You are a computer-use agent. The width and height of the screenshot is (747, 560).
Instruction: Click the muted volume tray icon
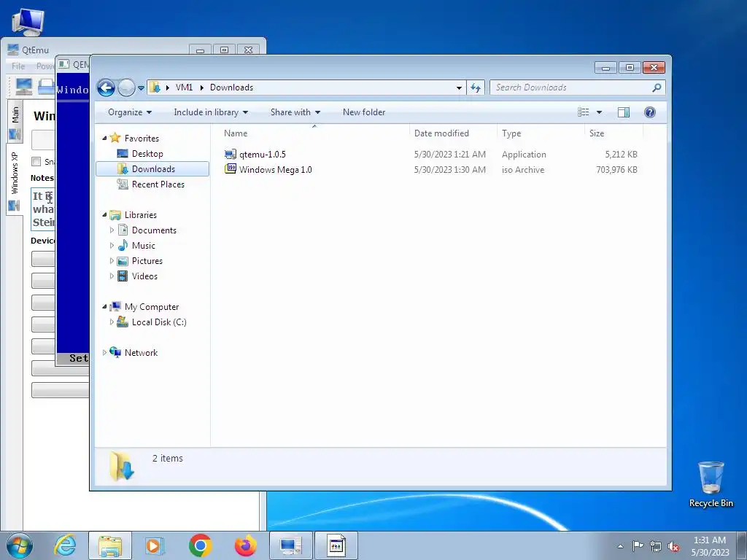[673, 546]
